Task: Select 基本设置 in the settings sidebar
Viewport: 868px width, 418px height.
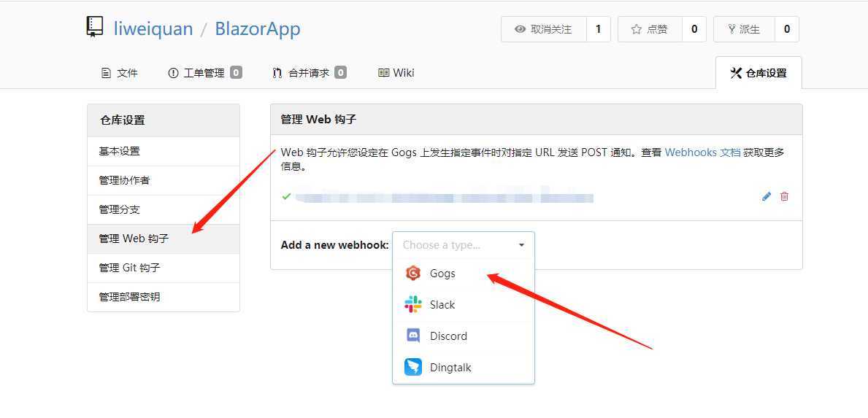Action: (x=164, y=151)
